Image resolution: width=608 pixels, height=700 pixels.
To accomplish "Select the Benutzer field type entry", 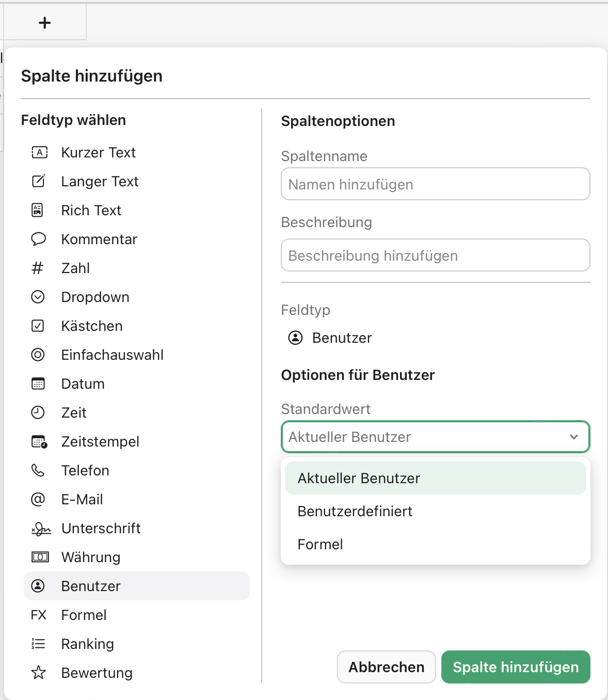I will point(90,586).
